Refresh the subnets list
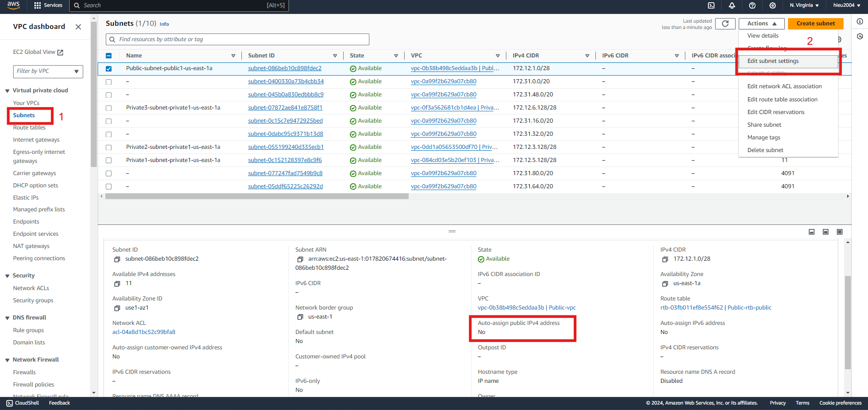868x410 pixels. click(725, 24)
